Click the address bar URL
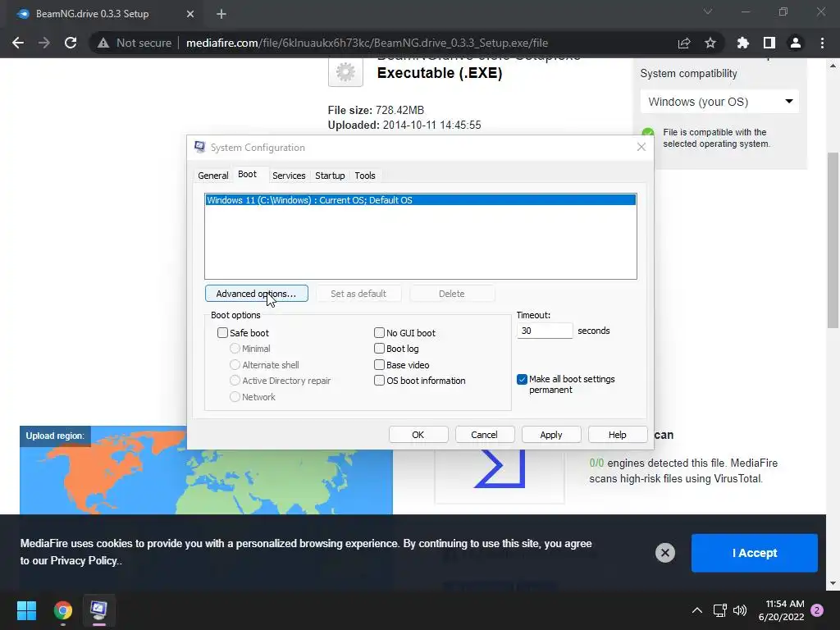Image resolution: width=840 pixels, height=630 pixels. click(x=367, y=43)
